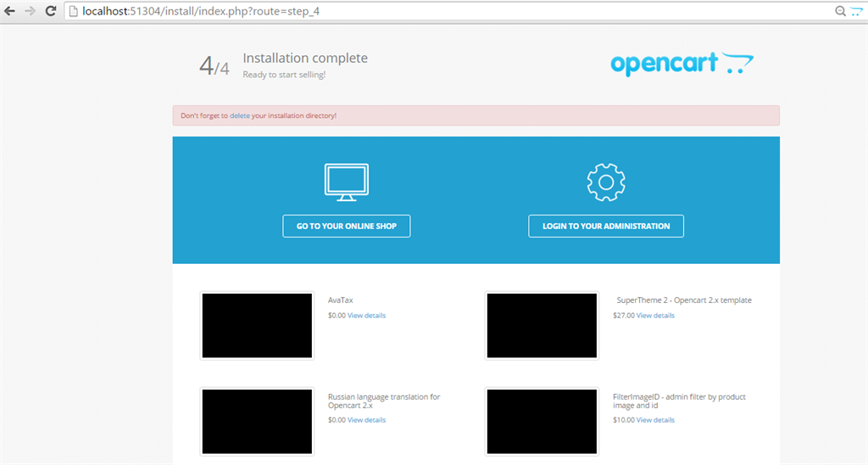View details for AvaTax
This screenshot has width=868, height=465.
(366, 316)
